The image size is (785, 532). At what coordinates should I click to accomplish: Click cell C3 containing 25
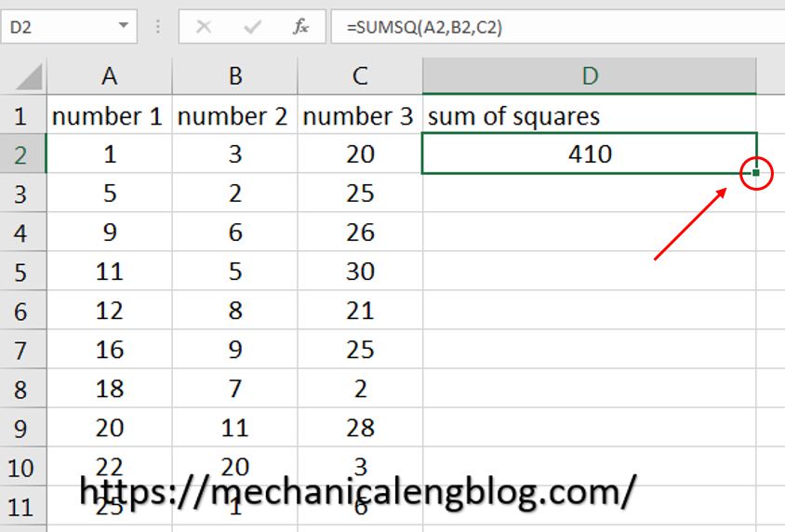360,193
